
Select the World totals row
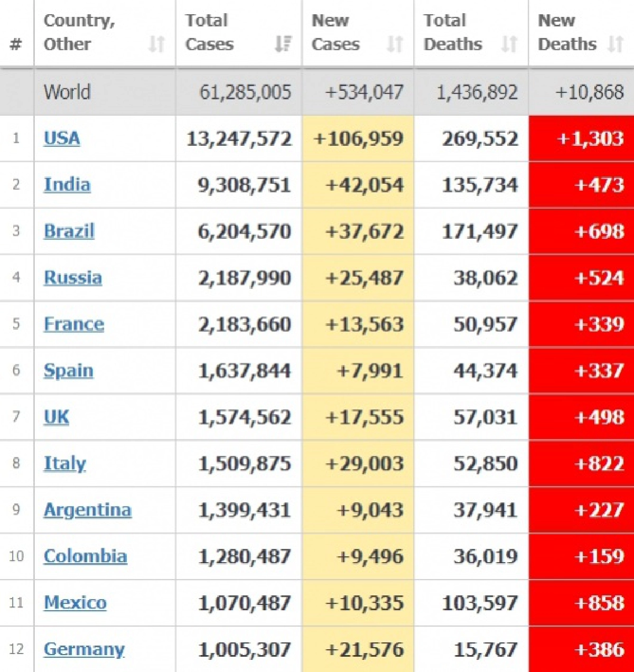point(317,92)
